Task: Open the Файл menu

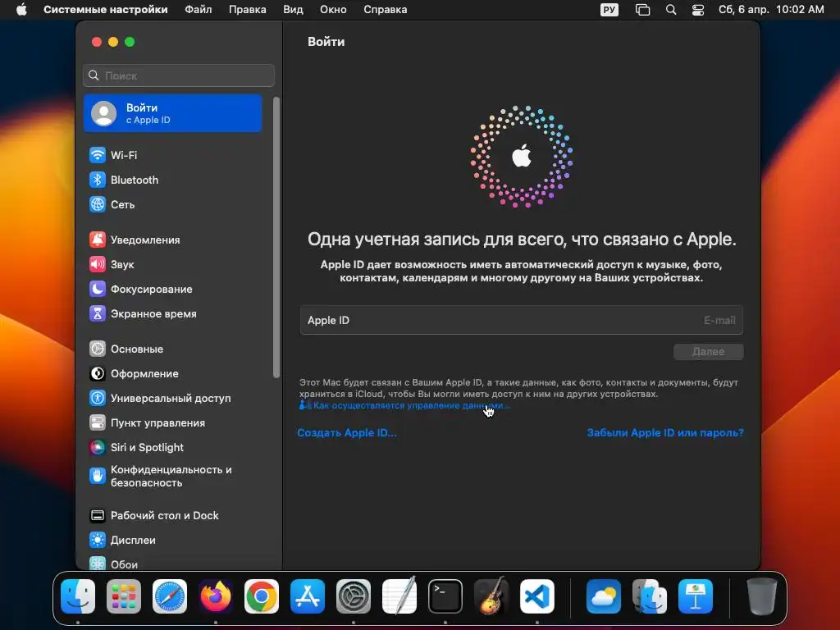Action: click(x=199, y=10)
